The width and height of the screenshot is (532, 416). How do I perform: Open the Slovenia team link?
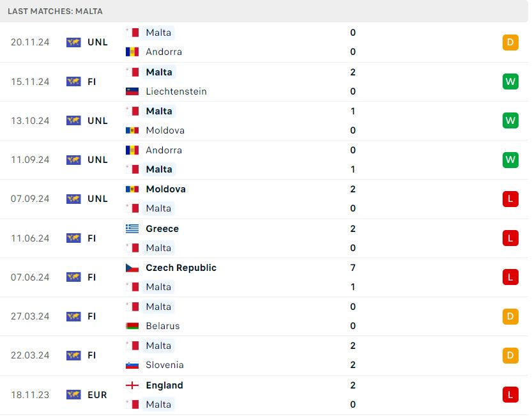pos(165,365)
